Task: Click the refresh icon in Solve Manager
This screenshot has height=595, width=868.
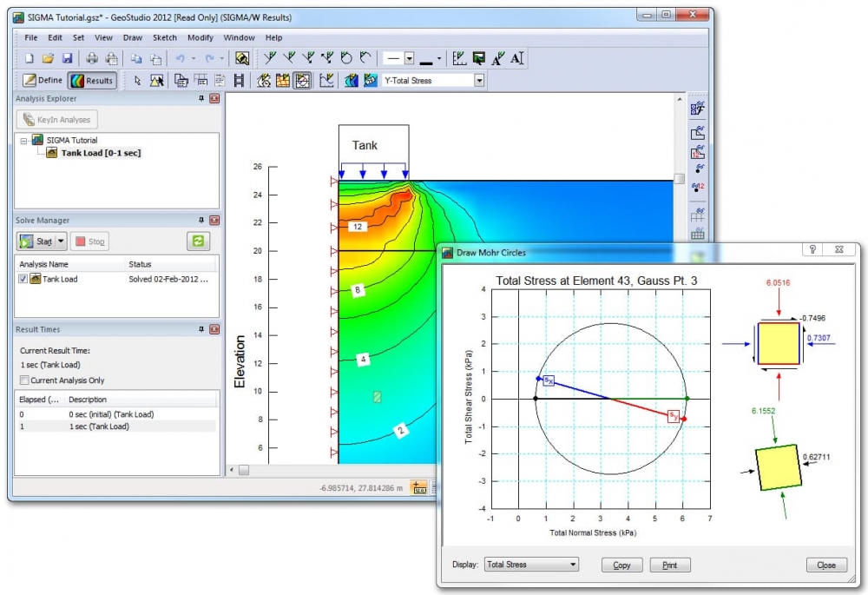Action: click(x=198, y=241)
